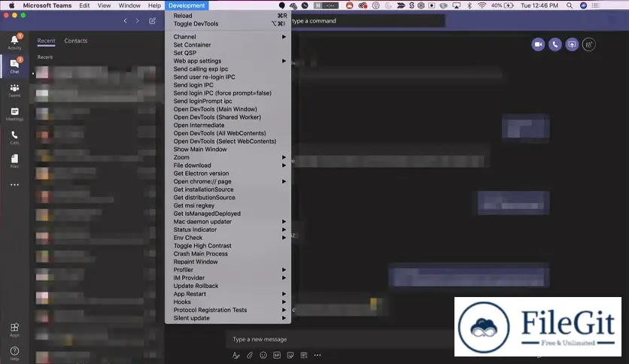Image resolution: width=629 pixels, height=364 pixels.
Task: Expand the Hooks submenu
Action: pyautogui.click(x=228, y=302)
